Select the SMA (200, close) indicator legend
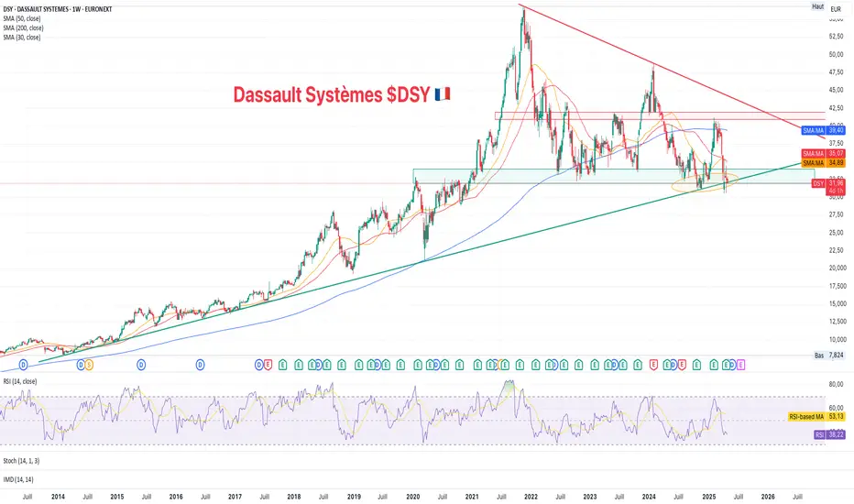The width and height of the screenshot is (854, 504). [x=23, y=27]
